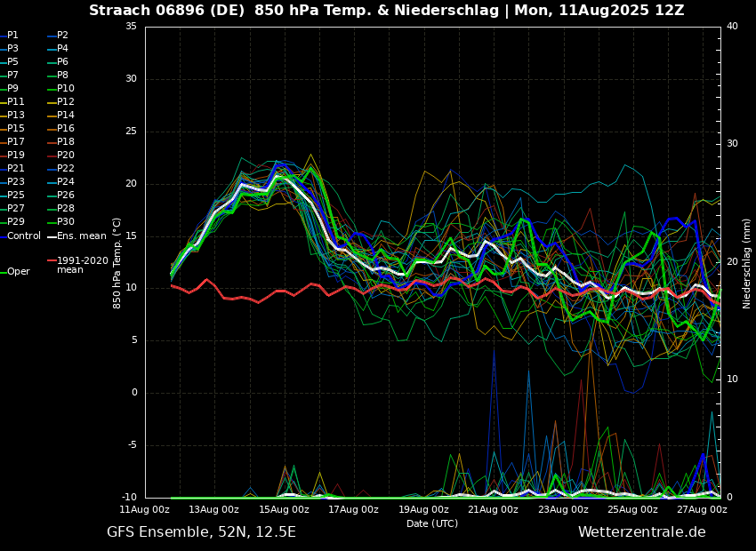
Task: Click the 850 hPa Temp. axis label
Action: point(117,263)
